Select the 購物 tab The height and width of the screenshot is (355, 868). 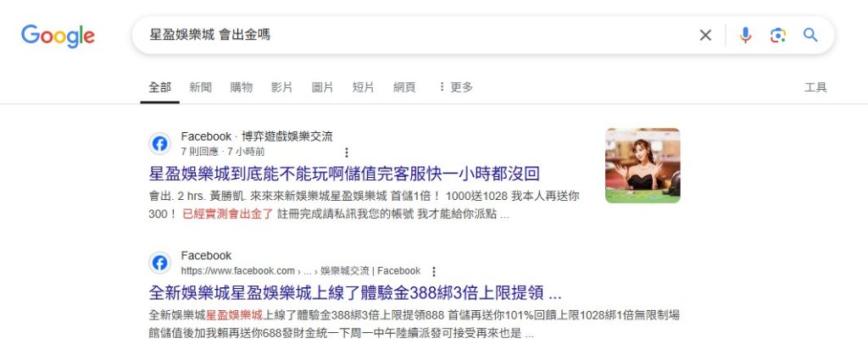242,86
